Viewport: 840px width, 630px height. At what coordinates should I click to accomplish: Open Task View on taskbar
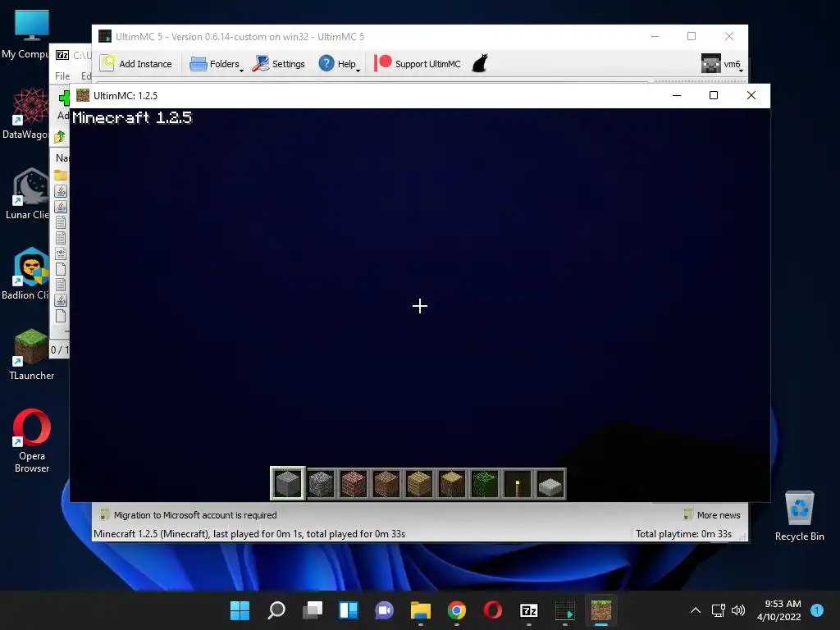pyautogui.click(x=313, y=610)
